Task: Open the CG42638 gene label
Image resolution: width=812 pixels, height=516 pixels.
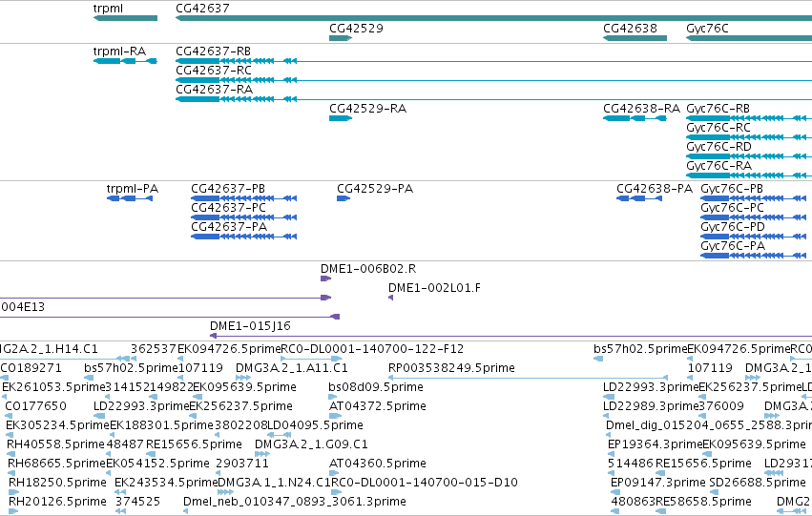Action: pos(631,28)
